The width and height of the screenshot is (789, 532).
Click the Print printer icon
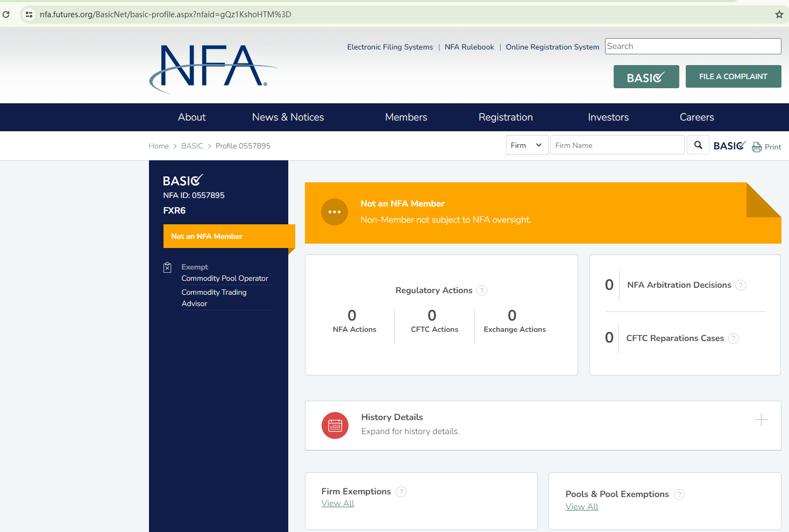(x=757, y=147)
